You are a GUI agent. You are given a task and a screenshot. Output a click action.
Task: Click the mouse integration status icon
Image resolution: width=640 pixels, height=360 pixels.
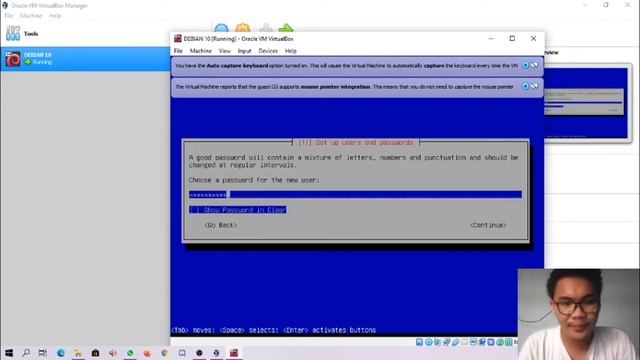click(500, 342)
